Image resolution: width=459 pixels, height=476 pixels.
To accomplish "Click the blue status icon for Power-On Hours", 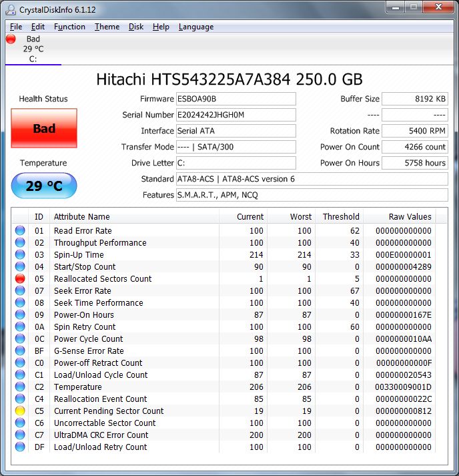I will [x=20, y=314].
